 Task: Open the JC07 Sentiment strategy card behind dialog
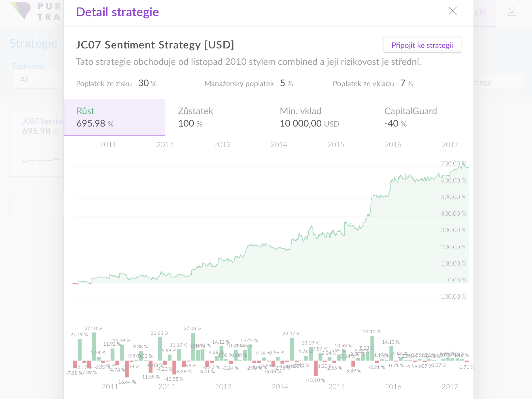coord(37,143)
